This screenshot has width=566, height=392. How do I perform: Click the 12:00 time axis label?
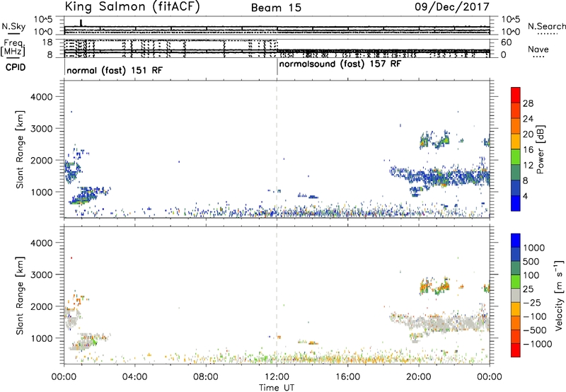coord(277,377)
